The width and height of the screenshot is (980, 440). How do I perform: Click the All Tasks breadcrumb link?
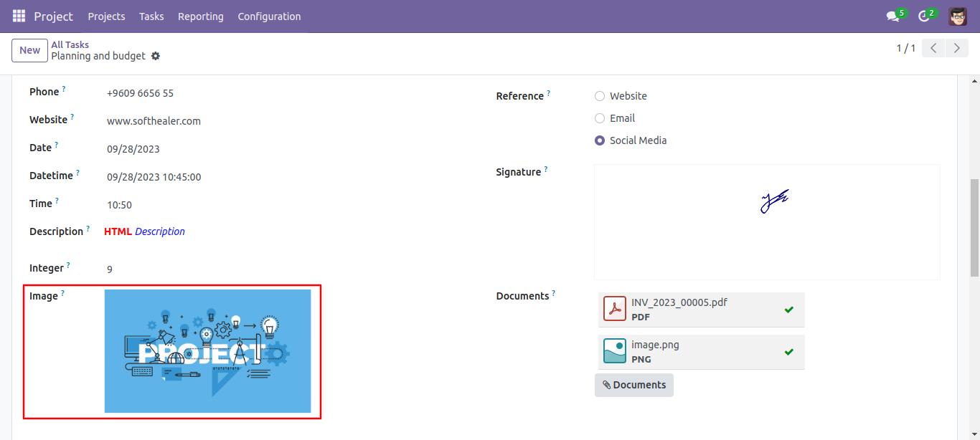point(70,44)
